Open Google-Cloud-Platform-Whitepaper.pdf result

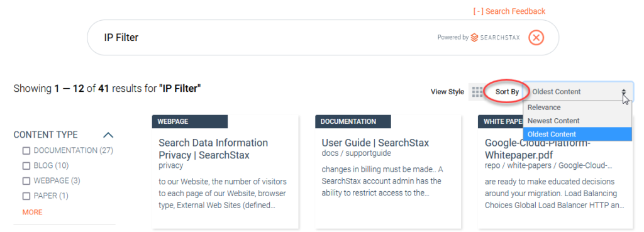[x=538, y=149]
